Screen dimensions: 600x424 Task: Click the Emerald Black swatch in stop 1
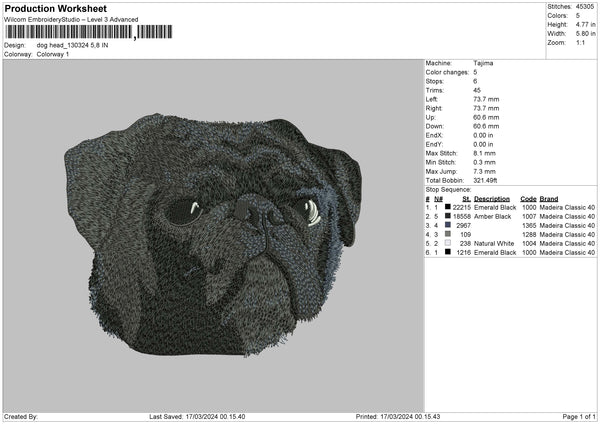pyautogui.click(x=448, y=207)
